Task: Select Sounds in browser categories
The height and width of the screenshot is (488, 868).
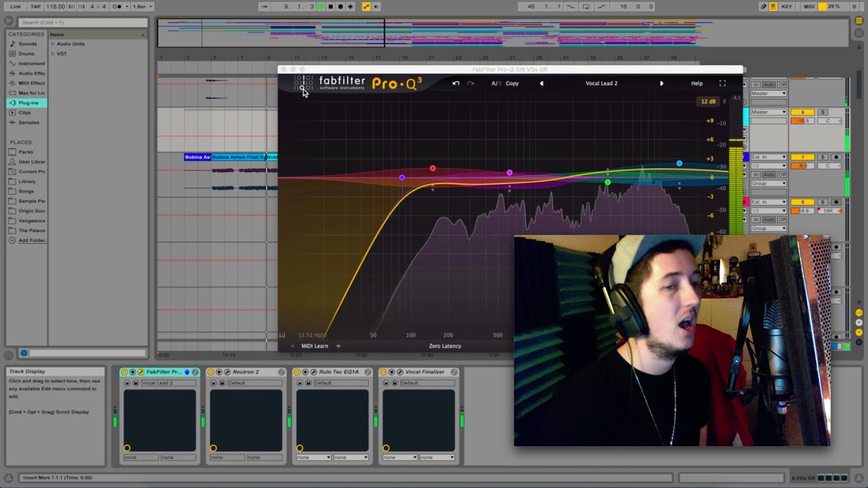Action: [x=28, y=44]
